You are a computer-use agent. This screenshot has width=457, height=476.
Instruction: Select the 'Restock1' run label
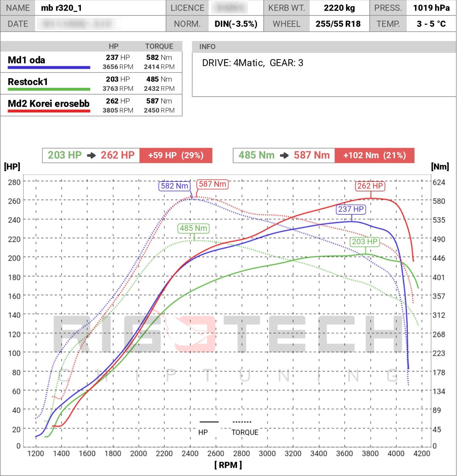28,82
